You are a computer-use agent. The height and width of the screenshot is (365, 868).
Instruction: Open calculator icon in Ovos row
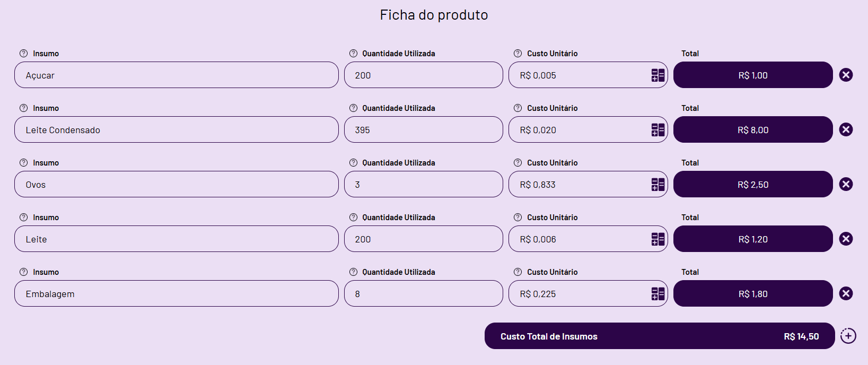(657, 185)
